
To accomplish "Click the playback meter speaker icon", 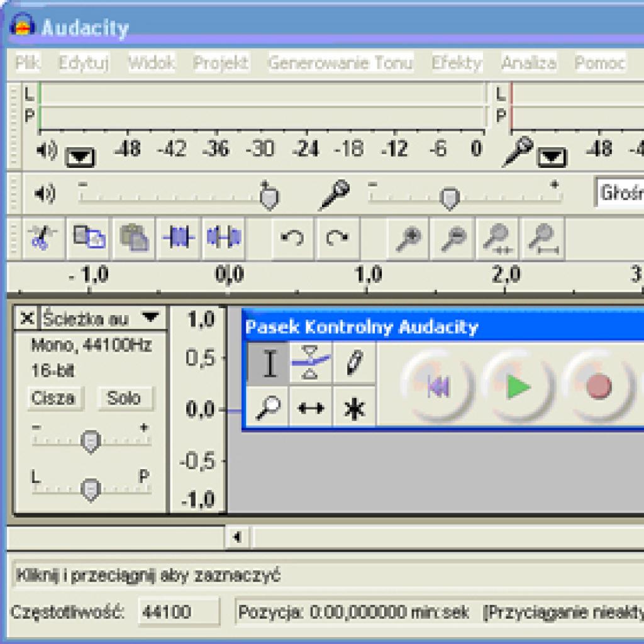I will pos(47,151).
